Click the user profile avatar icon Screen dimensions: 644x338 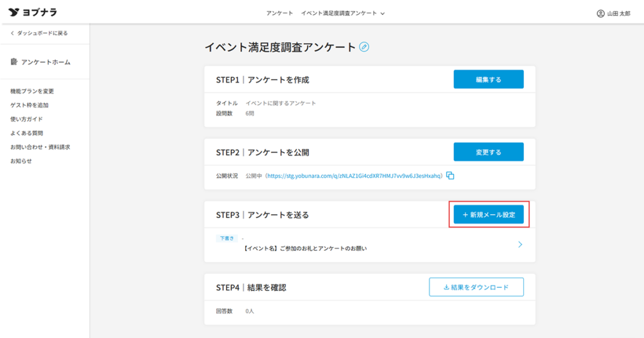click(600, 13)
